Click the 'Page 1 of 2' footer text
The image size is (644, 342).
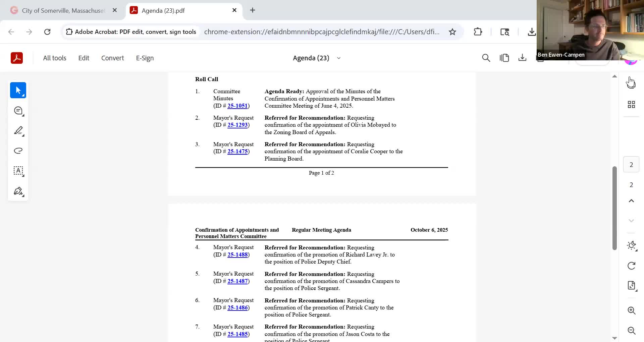321,173
